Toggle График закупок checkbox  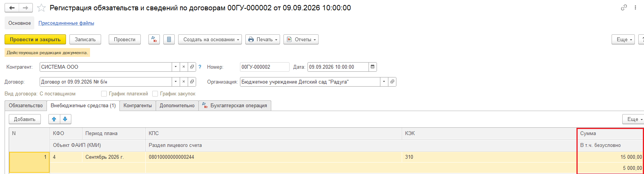pos(155,93)
